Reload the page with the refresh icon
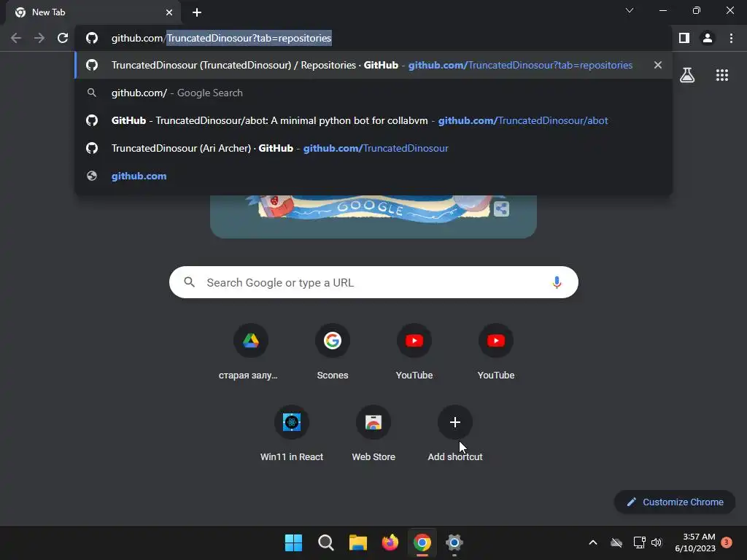The width and height of the screenshot is (747, 560). click(x=63, y=38)
